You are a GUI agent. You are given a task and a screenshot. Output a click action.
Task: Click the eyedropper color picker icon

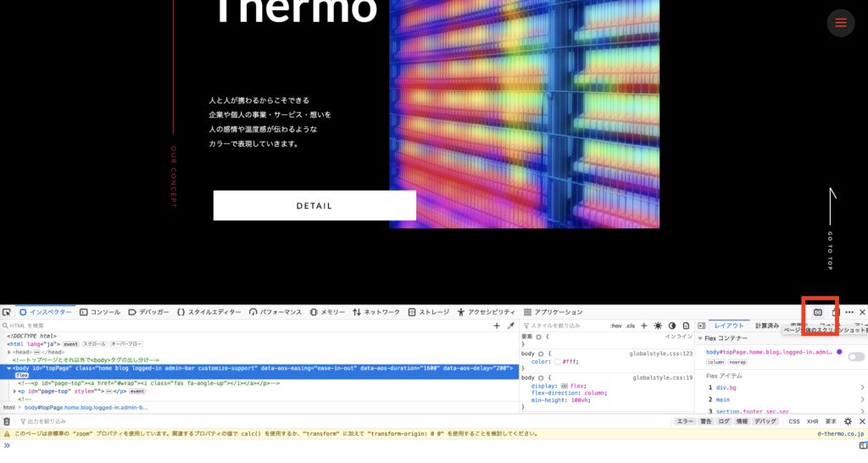pos(510,326)
